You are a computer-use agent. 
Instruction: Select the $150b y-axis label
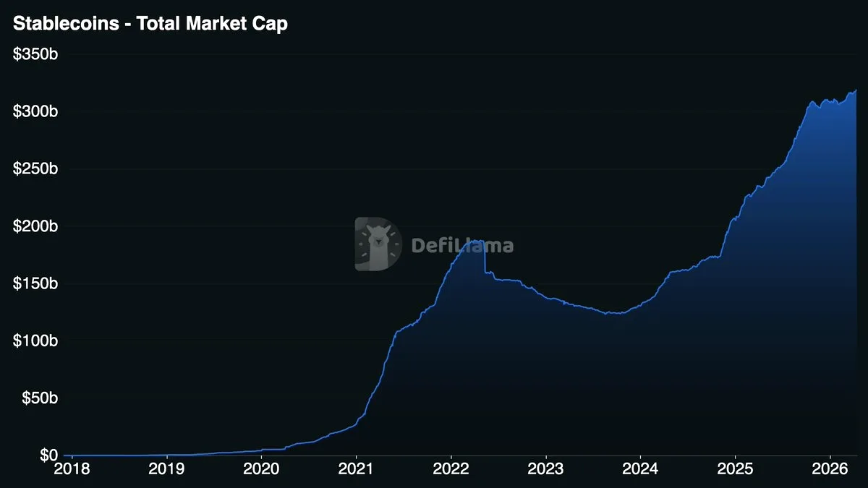click(35, 283)
